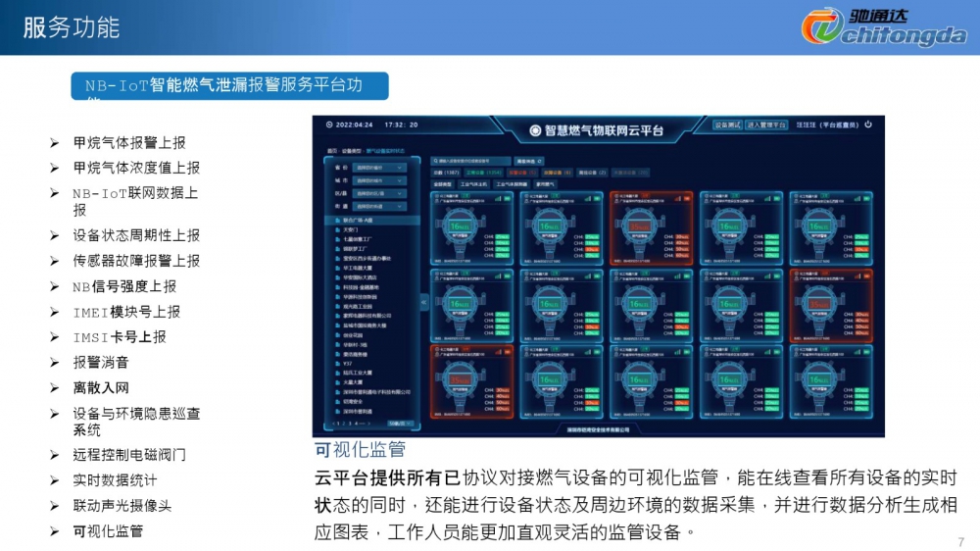Click battery icon on top-row red alarm card
The width and height of the screenshot is (980, 551).
686,198
